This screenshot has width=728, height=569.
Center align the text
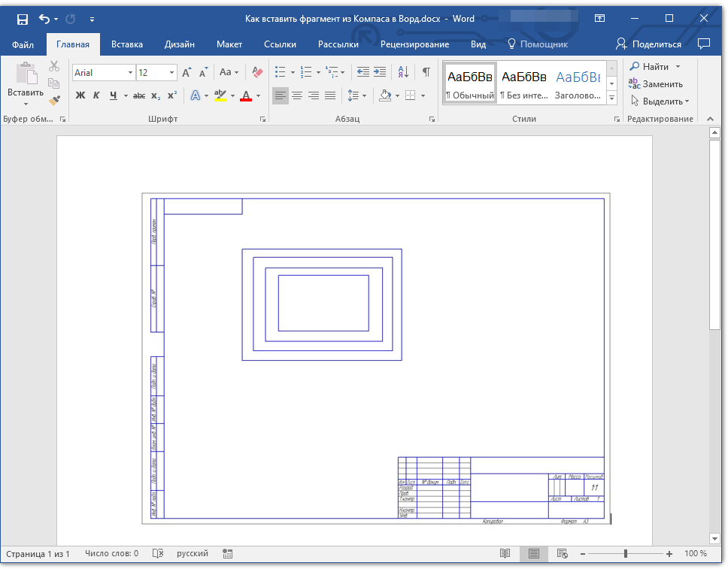(x=297, y=95)
